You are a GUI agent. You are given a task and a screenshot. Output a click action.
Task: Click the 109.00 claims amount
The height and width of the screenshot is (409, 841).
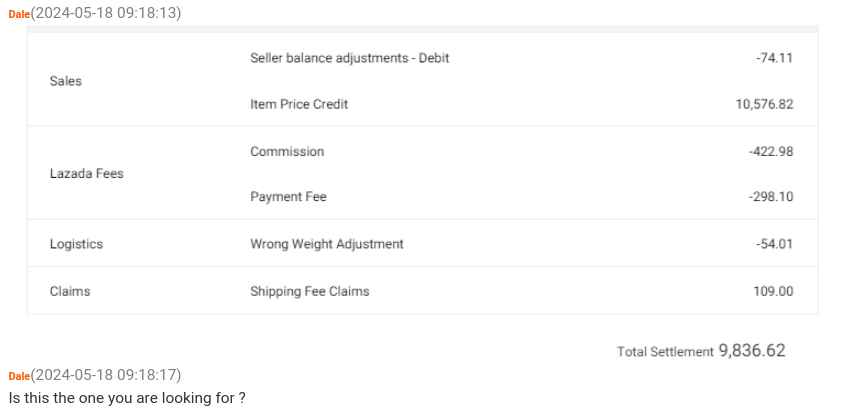pyautogui.click(x=773, y=291)
